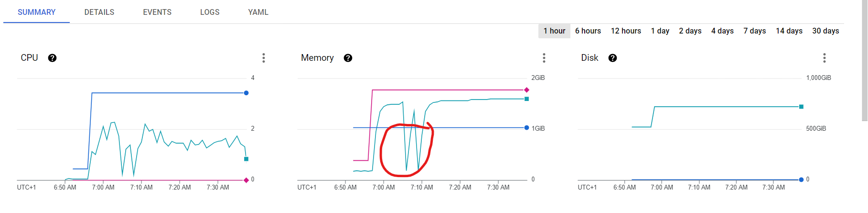868x213 pixels.
Task: Choose the 1 day time range
Action: [x=660, y=31]
